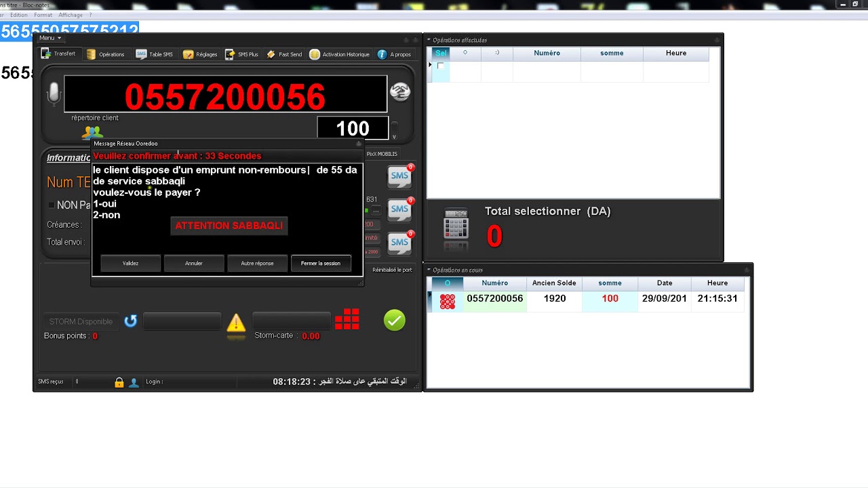Click the small ellipsis button near 631
The image size is (868, 488).
tap(376, 210)
